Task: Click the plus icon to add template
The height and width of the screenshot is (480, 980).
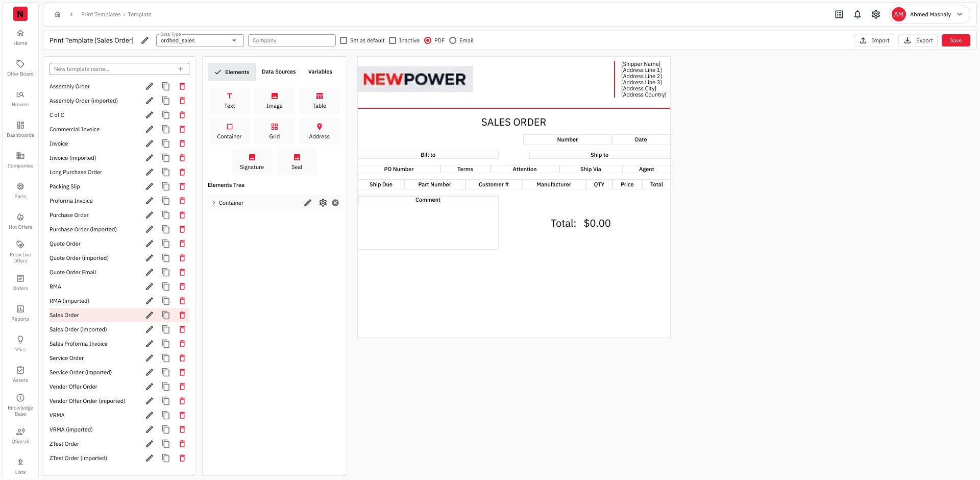Action: pyautogui.click(x=181, y=69)
